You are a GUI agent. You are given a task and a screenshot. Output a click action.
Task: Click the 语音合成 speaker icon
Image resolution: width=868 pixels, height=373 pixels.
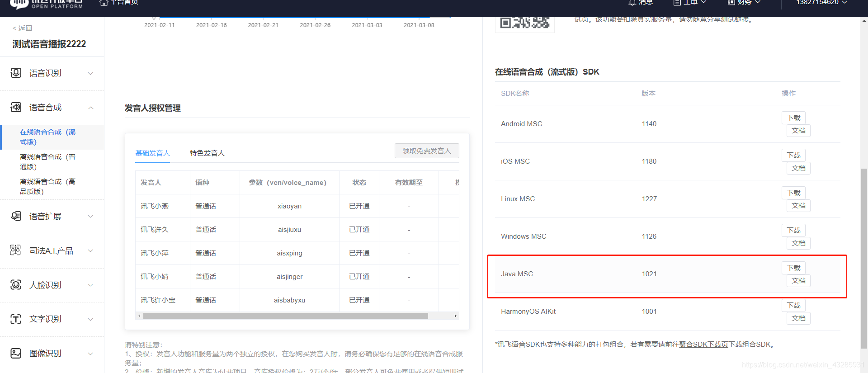[x=16, y=107]
